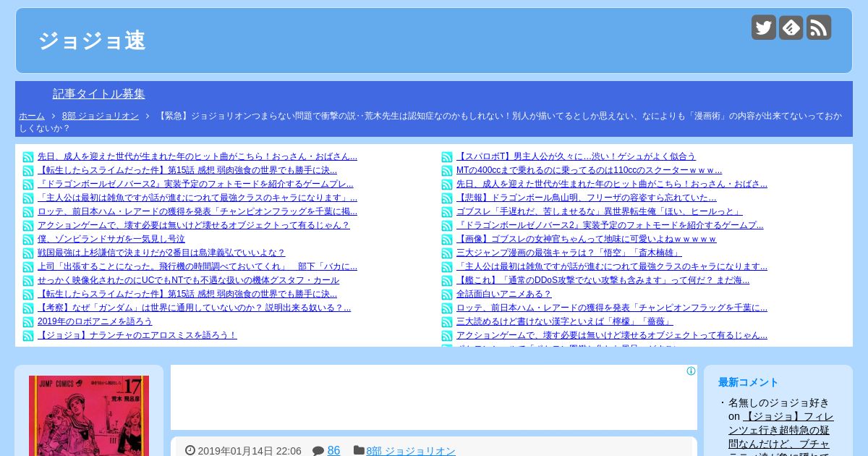868x456 pixels.
Task: Click RSS icon beside 僕、ゾンビランドサガ entry
Action: pyautogui.click(x=28, y=240)
